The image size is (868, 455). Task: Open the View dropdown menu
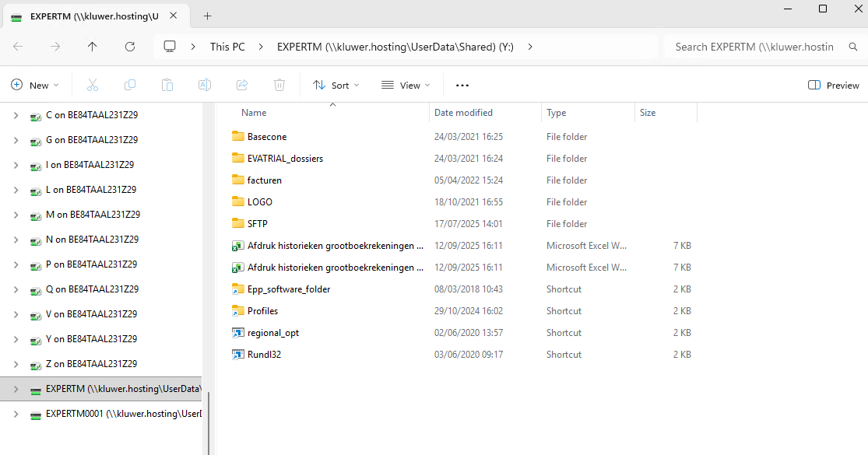pyautogui.click(x=405, y=86)
